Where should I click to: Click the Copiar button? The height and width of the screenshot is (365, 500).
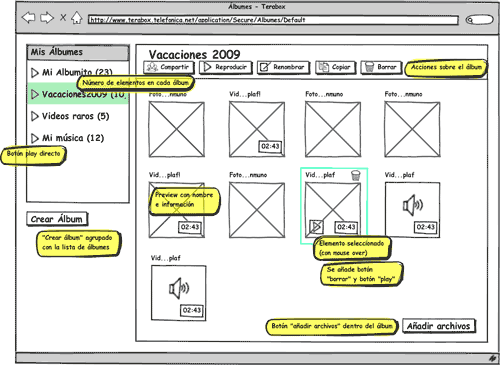336,67
